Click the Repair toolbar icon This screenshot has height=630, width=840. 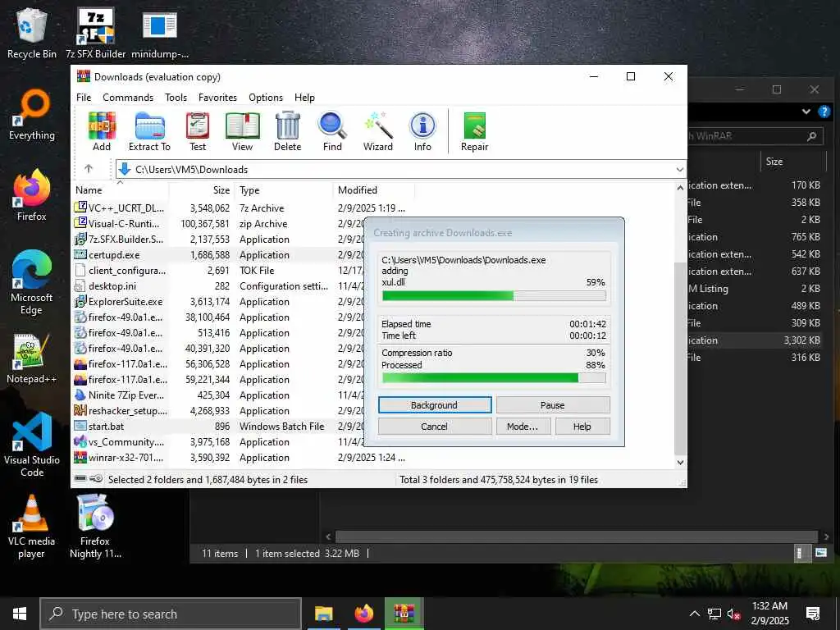coord(475,131)
